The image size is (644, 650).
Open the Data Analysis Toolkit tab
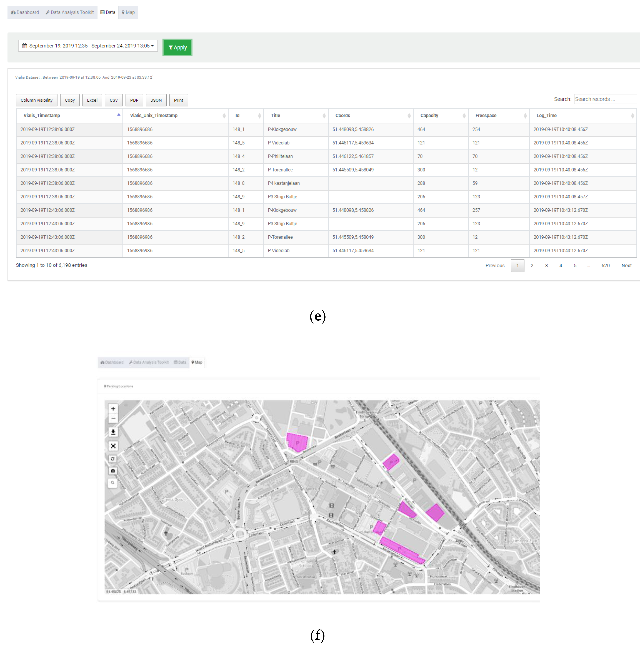[x=70, y=12]
